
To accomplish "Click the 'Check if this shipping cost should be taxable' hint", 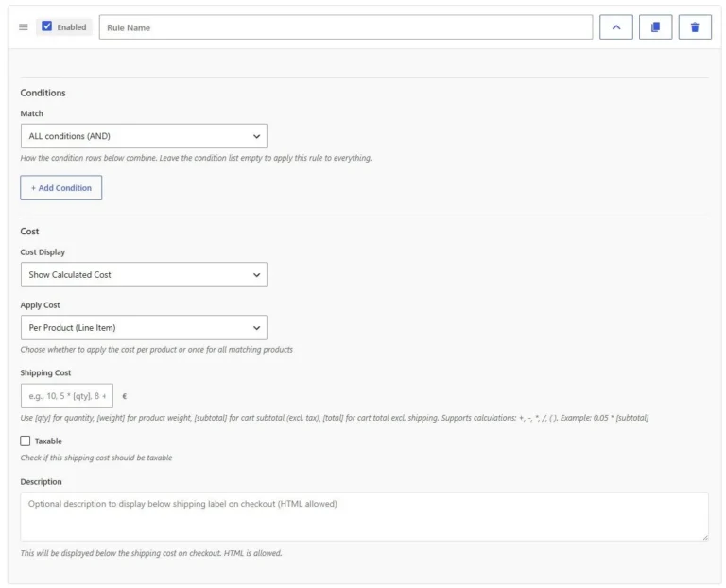I will point(96,458).
